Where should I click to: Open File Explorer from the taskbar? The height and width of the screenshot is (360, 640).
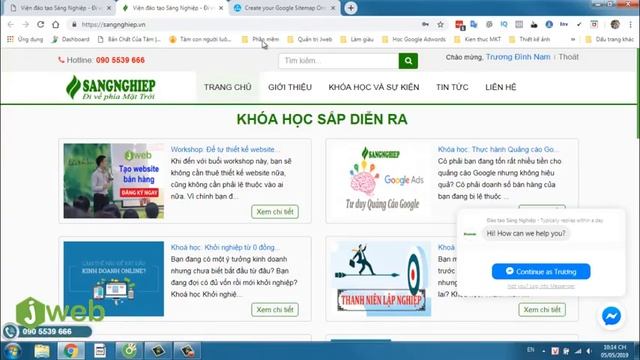point(42,351)
